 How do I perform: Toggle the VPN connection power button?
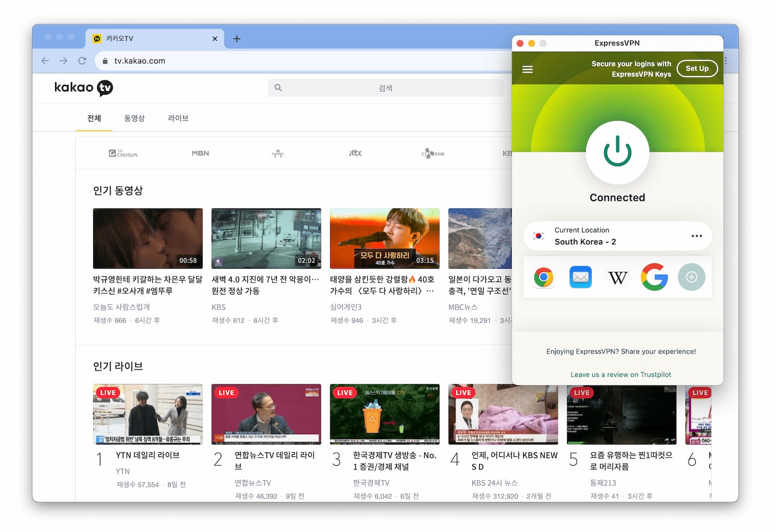(617, 153)
